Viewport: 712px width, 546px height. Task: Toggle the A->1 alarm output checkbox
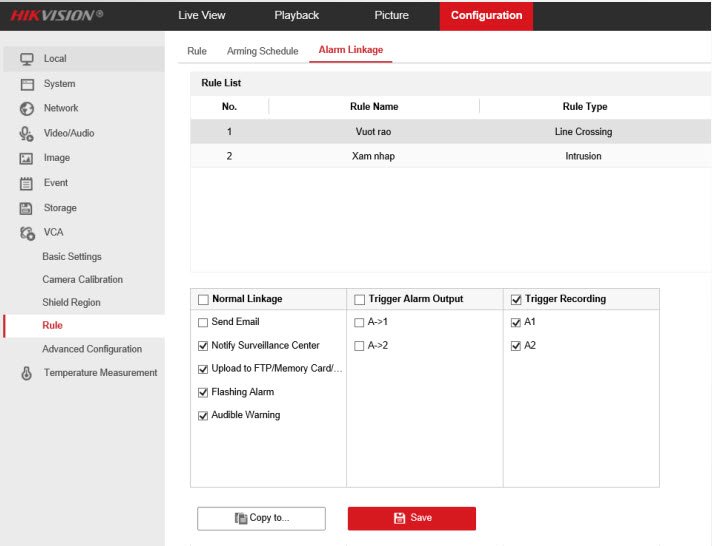(x=360, y=322)
